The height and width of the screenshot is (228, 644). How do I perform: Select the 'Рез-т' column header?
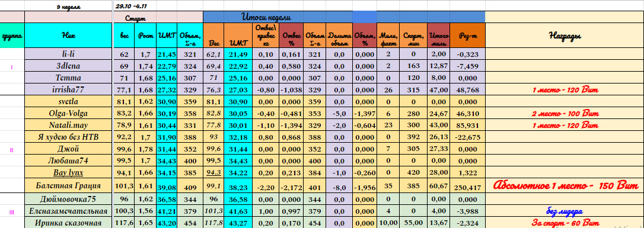pos(467,36)
